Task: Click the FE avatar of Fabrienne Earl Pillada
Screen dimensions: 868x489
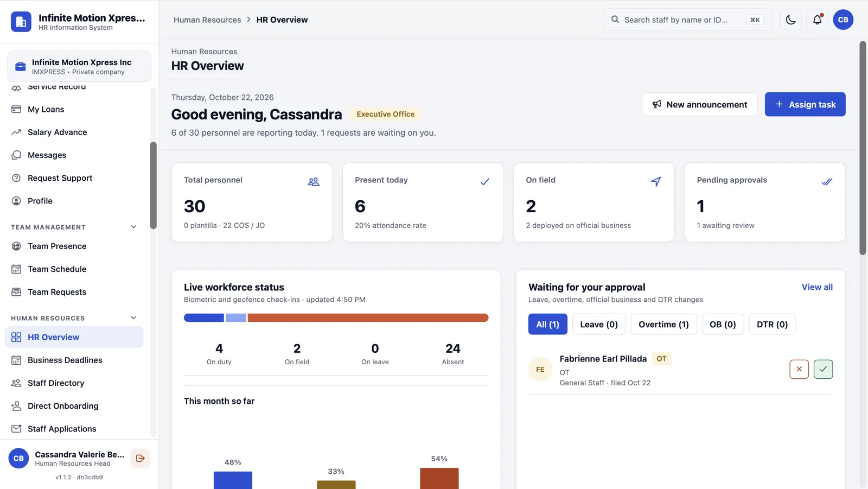Action: pos(540,370)
